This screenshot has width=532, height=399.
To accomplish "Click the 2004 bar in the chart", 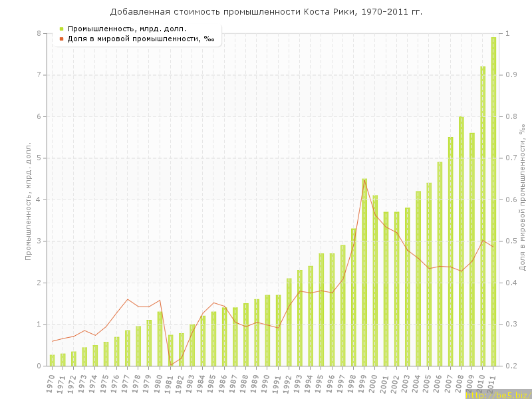I will (418, 278).
